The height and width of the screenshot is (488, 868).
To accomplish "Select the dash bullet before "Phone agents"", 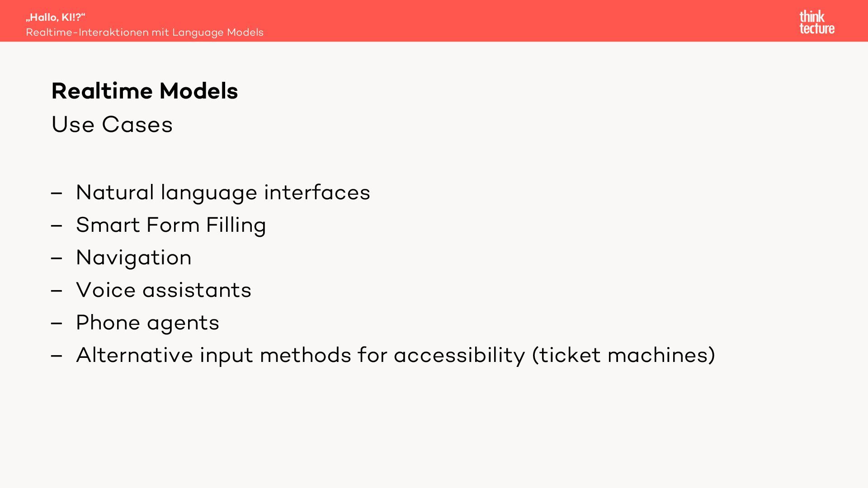I will pyautogui.click(x=57, y=324).
